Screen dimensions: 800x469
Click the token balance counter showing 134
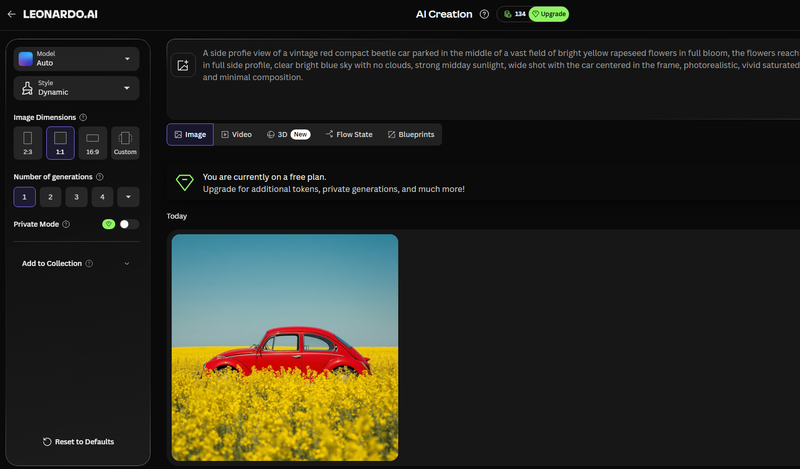tap(514, 14)
